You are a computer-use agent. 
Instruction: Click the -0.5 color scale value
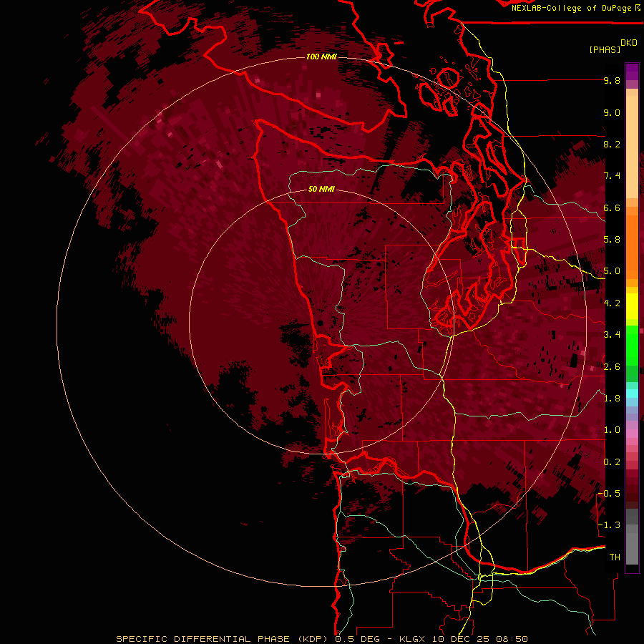point(610,494)
